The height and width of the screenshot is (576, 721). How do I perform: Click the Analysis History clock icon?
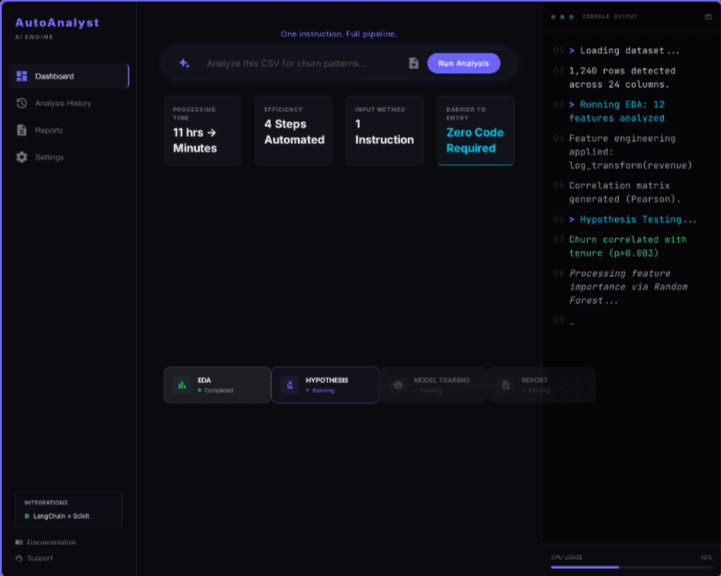tap(22, 103)
